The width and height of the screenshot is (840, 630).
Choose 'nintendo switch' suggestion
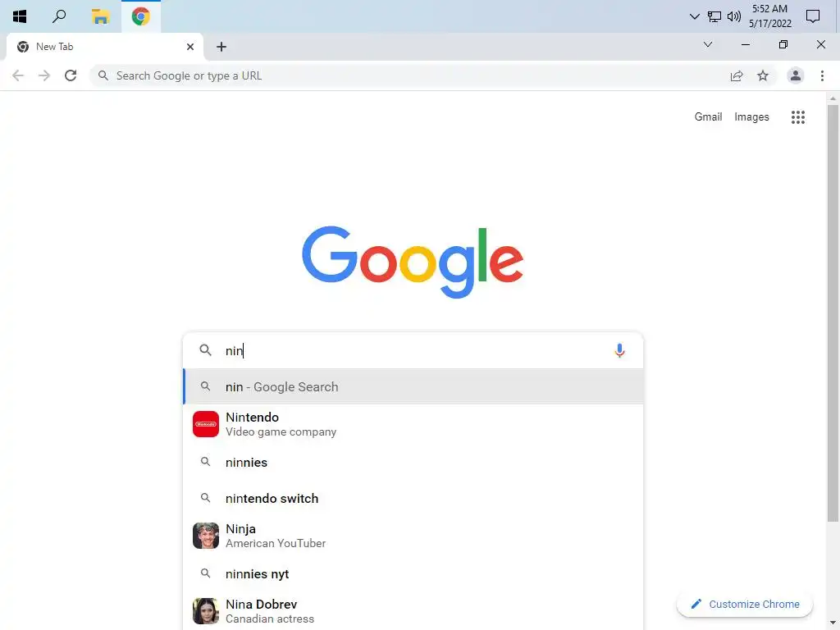pyautogui.click(x=413, y=498)
